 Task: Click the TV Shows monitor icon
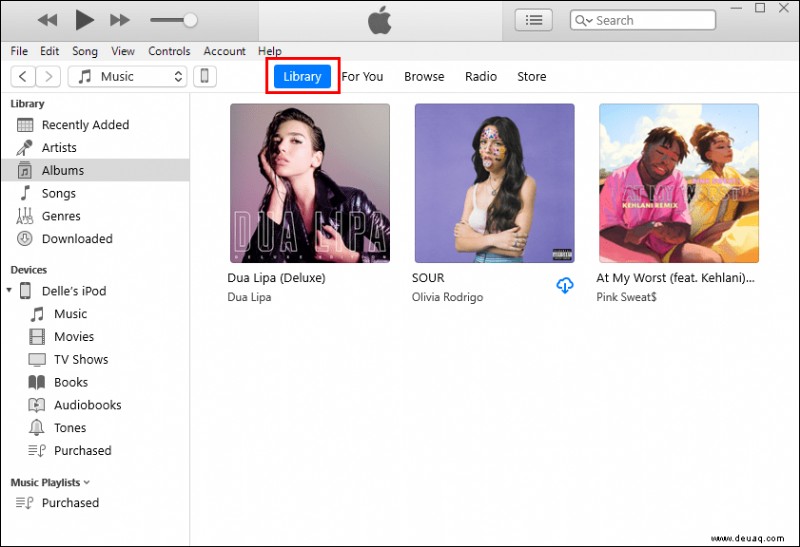tap(37, 360)
